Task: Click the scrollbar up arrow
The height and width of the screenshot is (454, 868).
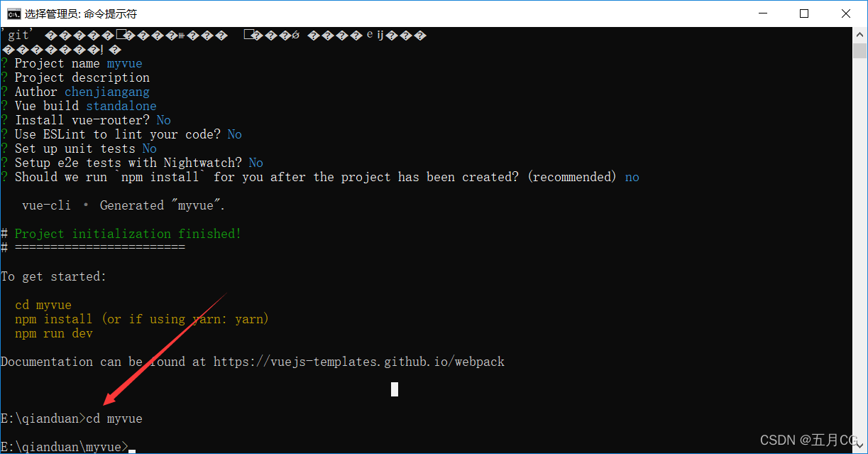Action: coord(859,34)
